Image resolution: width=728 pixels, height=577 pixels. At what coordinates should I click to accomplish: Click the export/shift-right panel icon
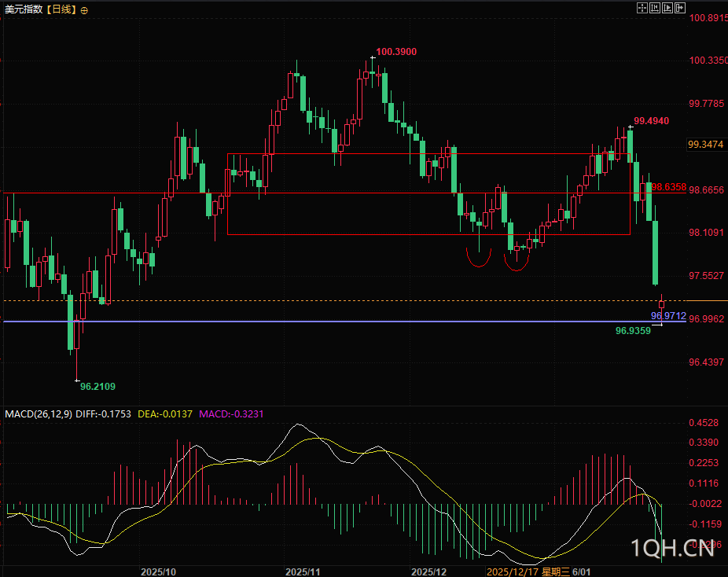pos(680,7)
